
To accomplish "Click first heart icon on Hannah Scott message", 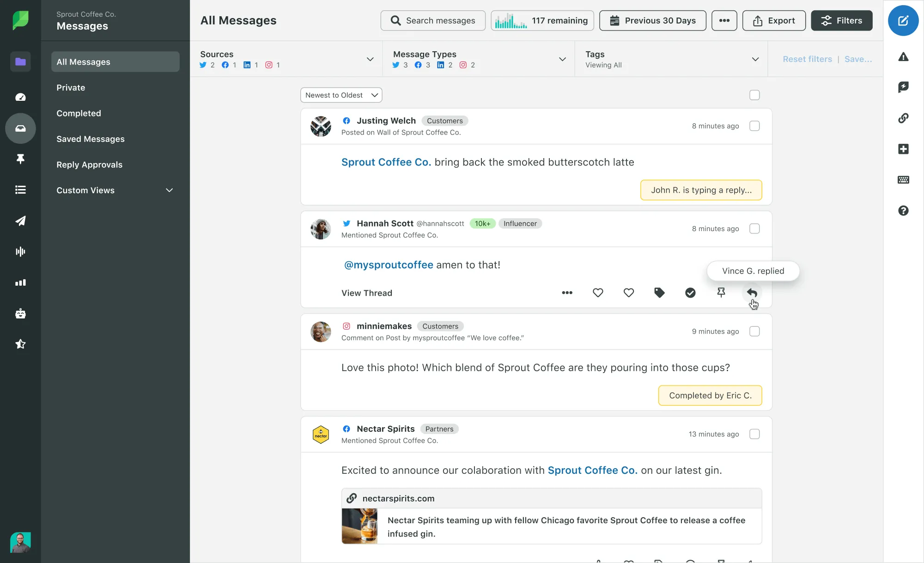I will [x=598, y=293].
